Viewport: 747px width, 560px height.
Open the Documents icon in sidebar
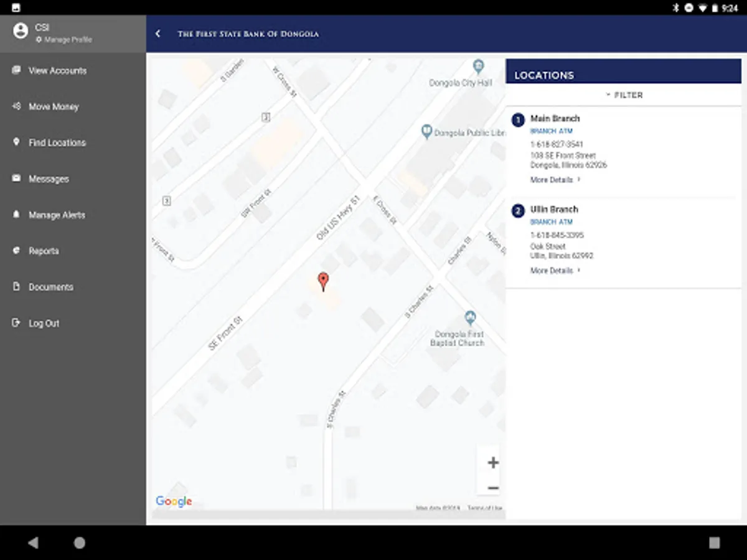[17, 287]
